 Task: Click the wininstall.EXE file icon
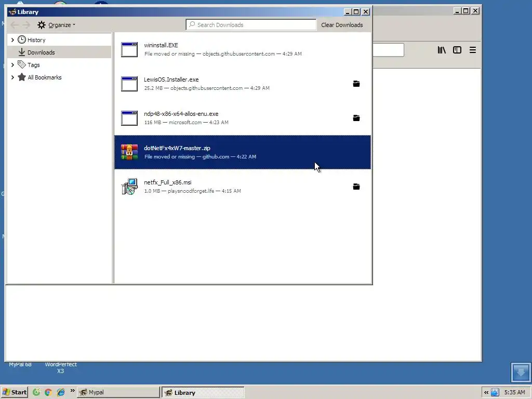coord(129,49)
